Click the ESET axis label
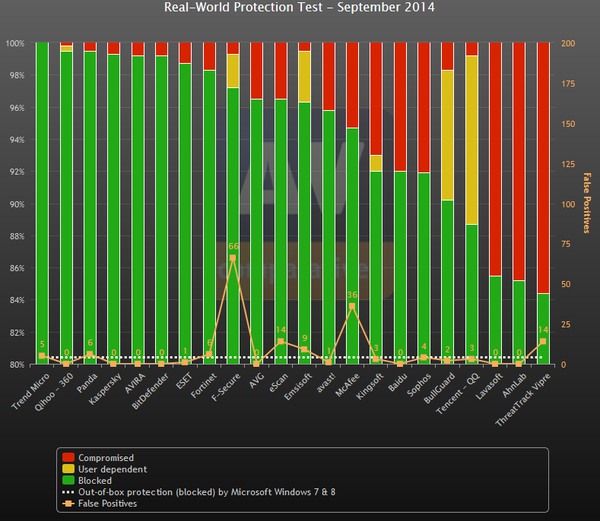Image resolution: width=600 pixels, height=521 pixels. 184,381
